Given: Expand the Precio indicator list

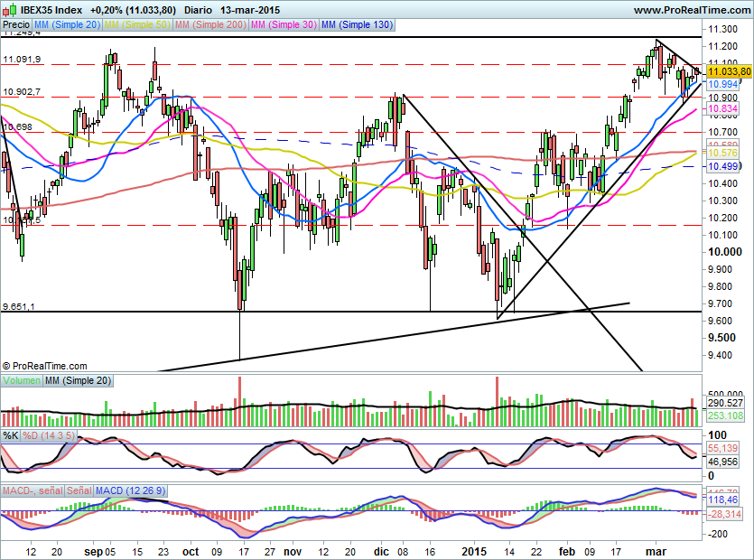Looking at the screenshot, I should coord(14,25).
